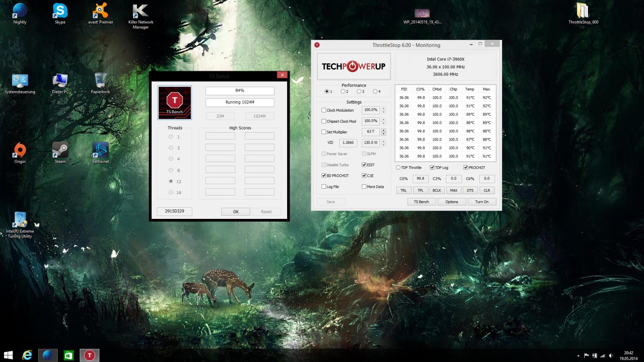Viewport: 644px width, 362px height.
Task: Switch to ThrottleStop taskbar button
Action: point(89,355)
